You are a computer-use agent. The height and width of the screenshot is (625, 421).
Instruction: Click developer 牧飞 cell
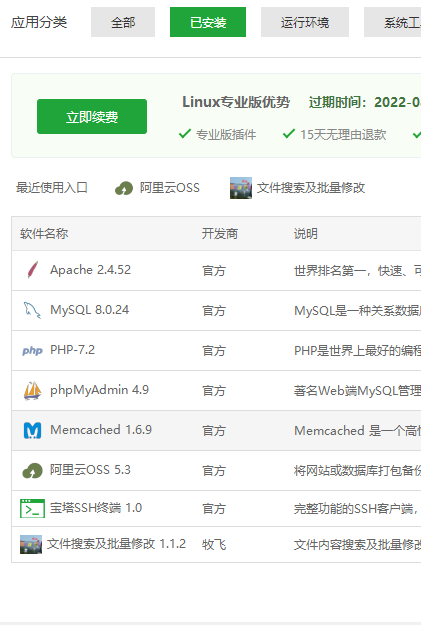(x=214, y=544)
